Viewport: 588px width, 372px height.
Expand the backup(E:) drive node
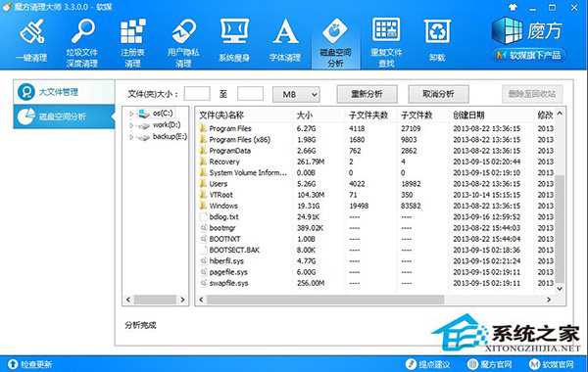131,137
